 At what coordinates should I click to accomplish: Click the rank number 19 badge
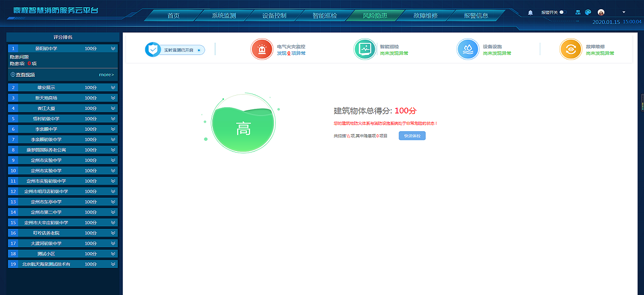click(x=13, y=264)
